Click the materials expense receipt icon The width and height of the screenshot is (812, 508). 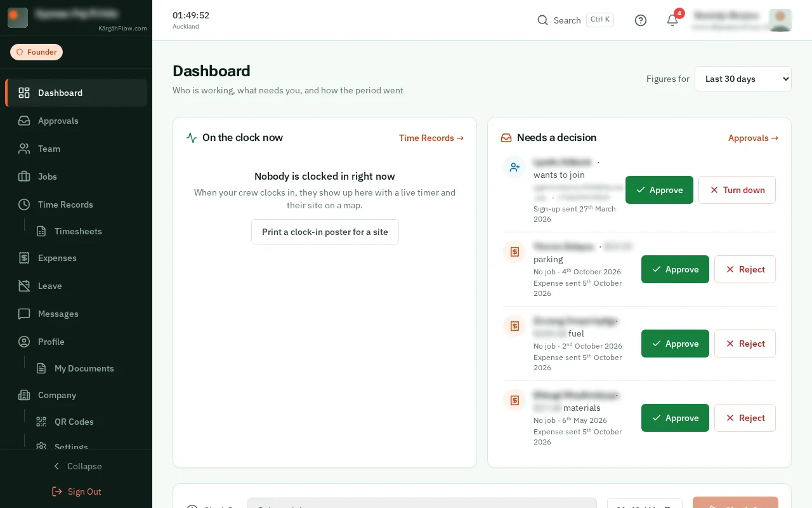514,400
